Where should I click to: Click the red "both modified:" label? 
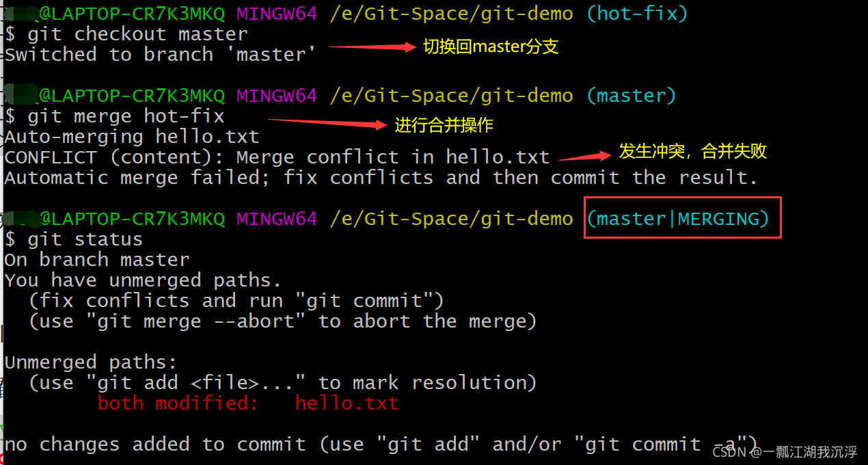(x=178, y=403)
